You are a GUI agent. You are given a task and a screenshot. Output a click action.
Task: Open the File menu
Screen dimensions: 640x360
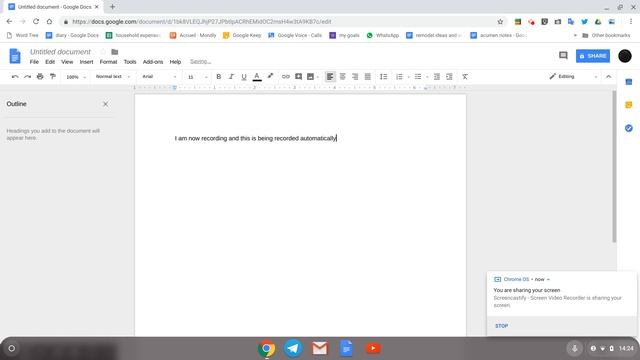coord(34,62)
